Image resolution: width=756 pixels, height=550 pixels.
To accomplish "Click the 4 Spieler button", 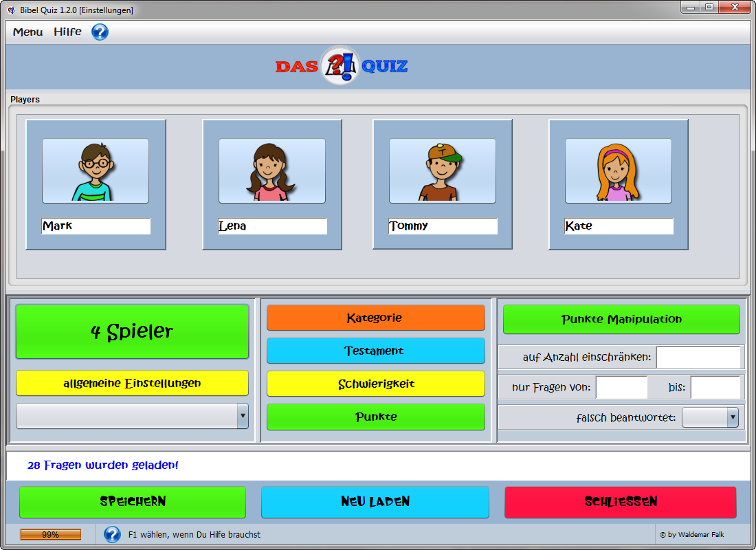I will click(132, 332).
